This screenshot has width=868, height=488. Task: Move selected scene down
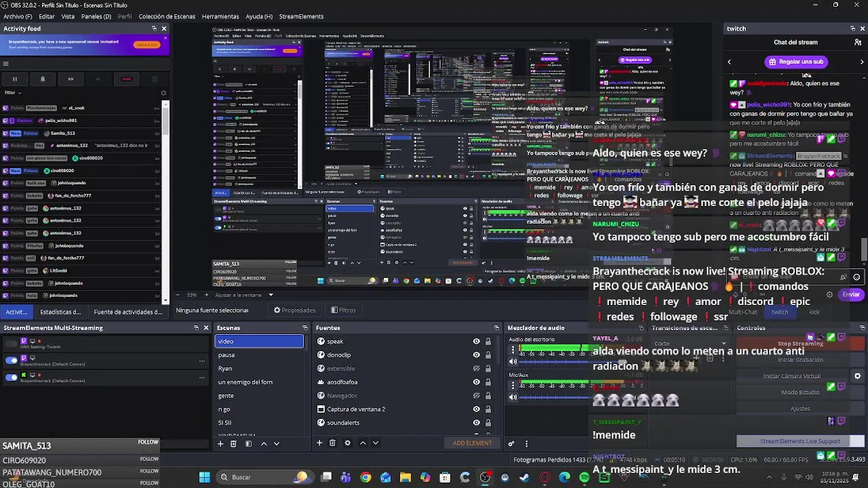coord(276,443)
